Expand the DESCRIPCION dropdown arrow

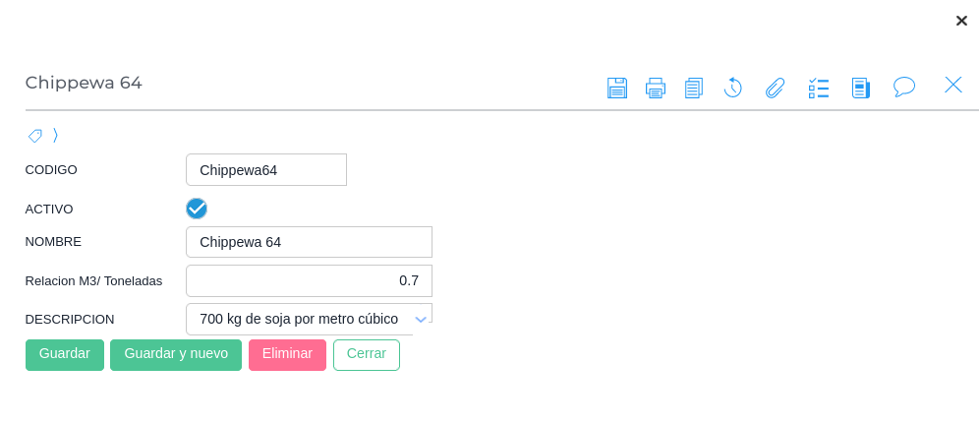(x=421, y=320)
